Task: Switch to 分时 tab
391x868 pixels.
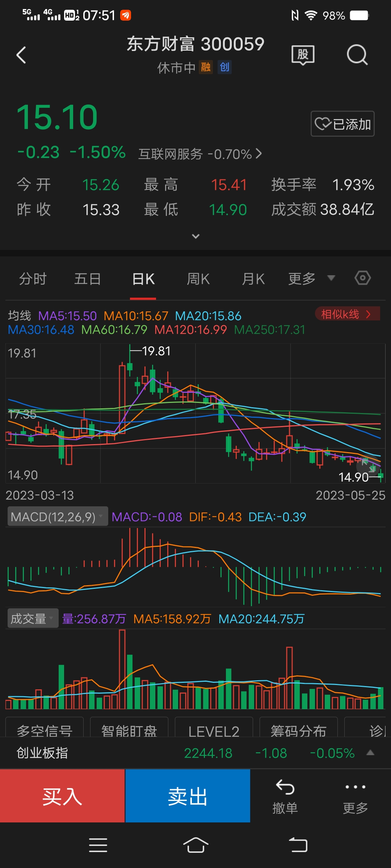Action: [x=33, y=279]
